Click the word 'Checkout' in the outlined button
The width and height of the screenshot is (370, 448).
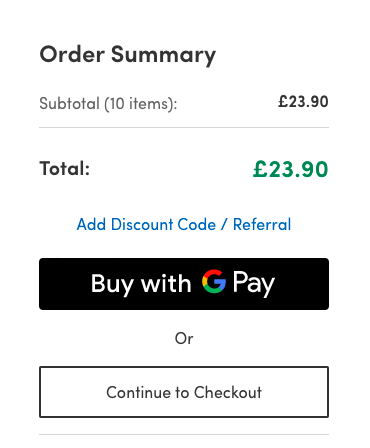coord(228,392)
